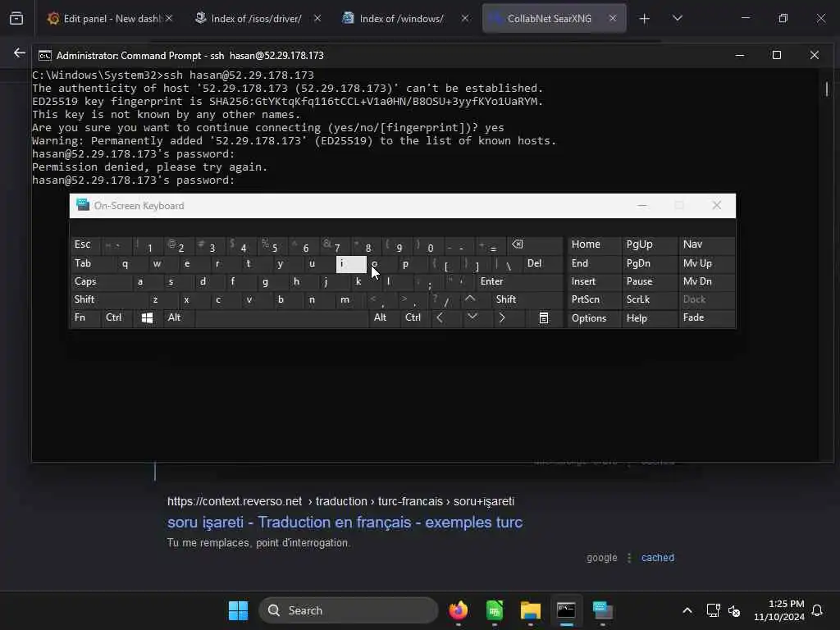840x630 pixels.
Task: Toggle the right Alt key
Action: click(385, 317)
